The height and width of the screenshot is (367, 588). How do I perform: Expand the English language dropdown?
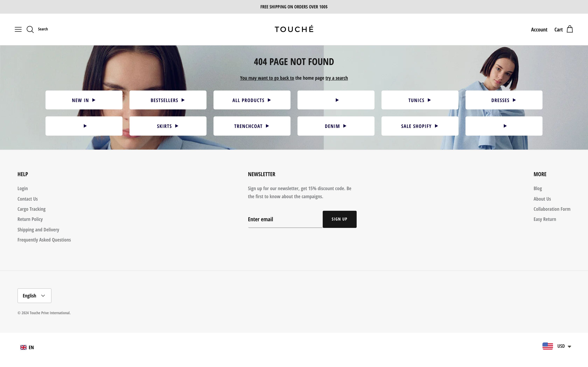(x=34, y=296)
